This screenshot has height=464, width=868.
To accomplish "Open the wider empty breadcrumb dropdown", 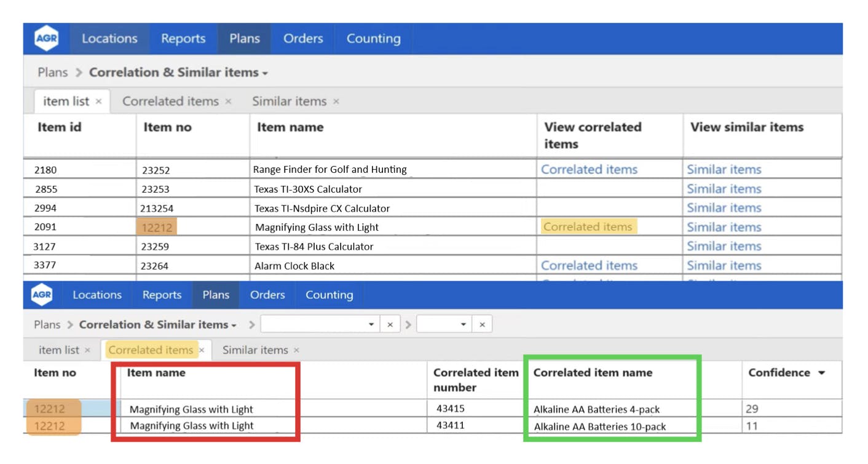I will 371,324.
